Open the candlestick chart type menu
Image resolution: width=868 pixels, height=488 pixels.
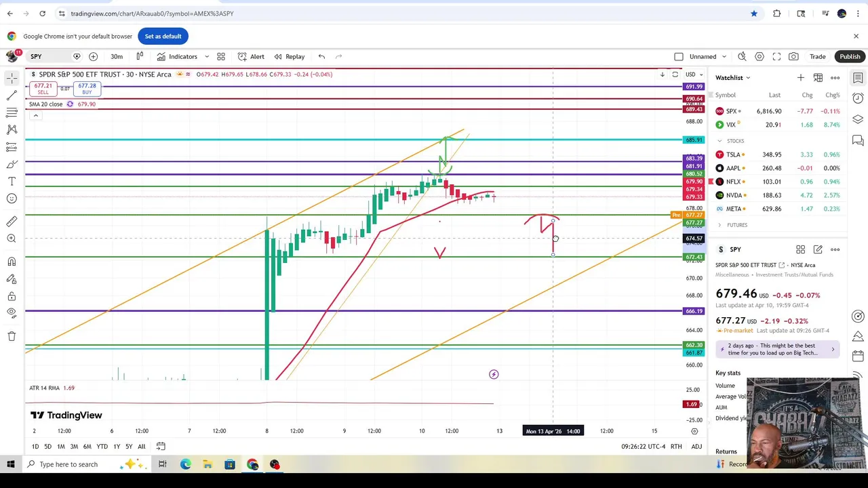[140, 57]
